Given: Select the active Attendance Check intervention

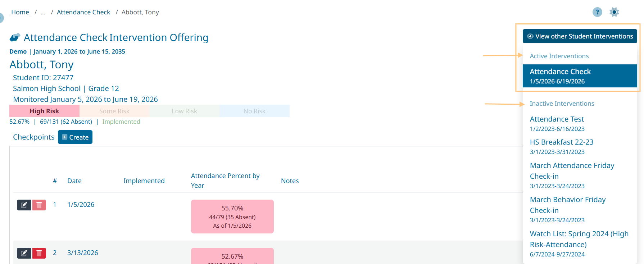Looking at the screenshot, I should [x=580, y=76].
